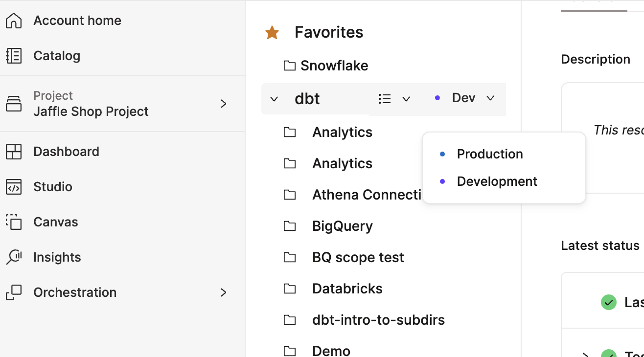
Task: Open the BigQuery folder
Action: tap(343, 225)
